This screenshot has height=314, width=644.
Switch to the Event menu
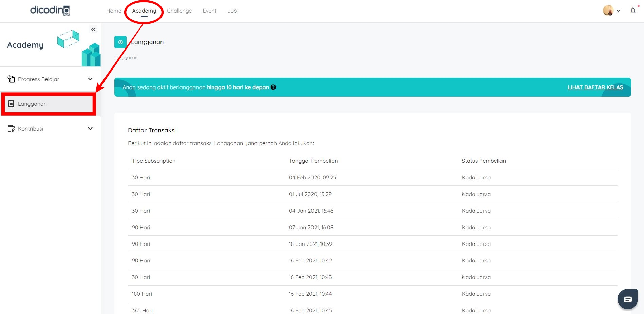(209, 11)
